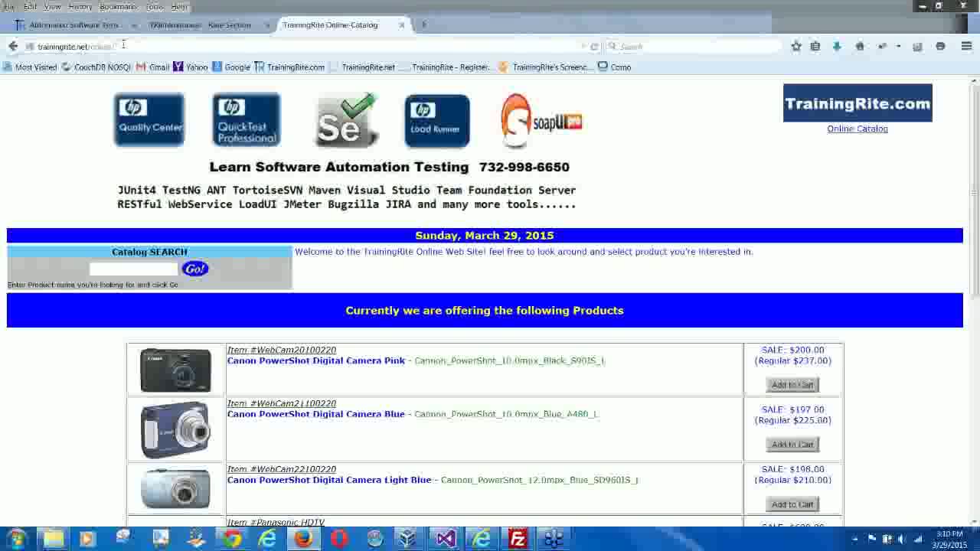Open Opera browser from the taskbar

click(x=339, y=539)
